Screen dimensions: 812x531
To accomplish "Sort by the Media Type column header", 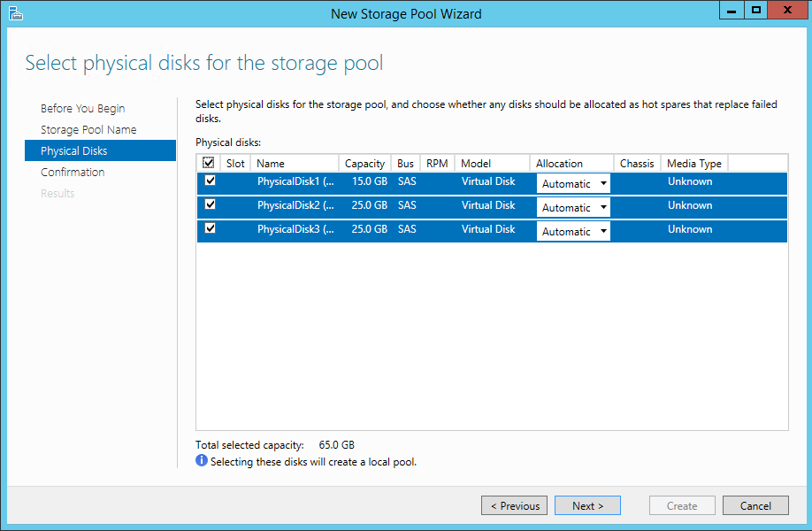I will pos(694,163).
